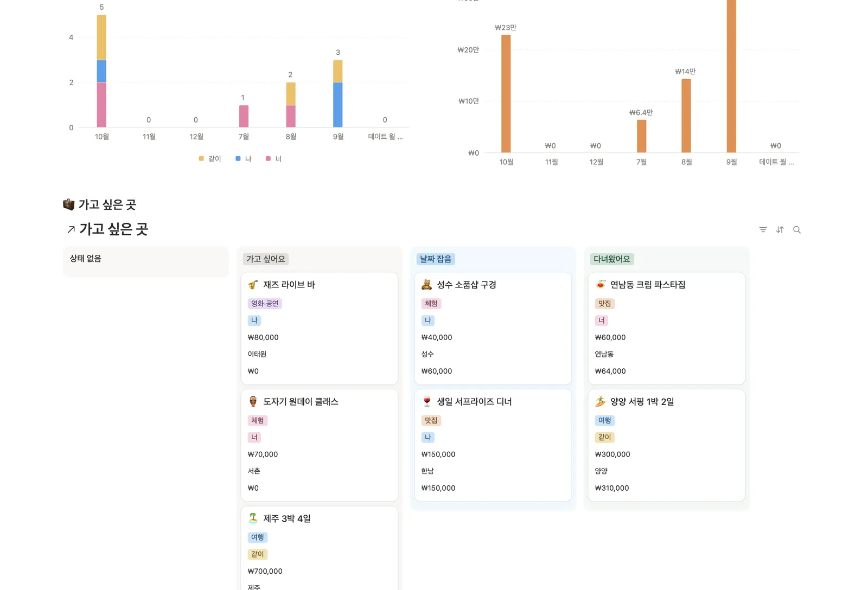Select the 날짜 잡음 column header tag

coord(436,259)
